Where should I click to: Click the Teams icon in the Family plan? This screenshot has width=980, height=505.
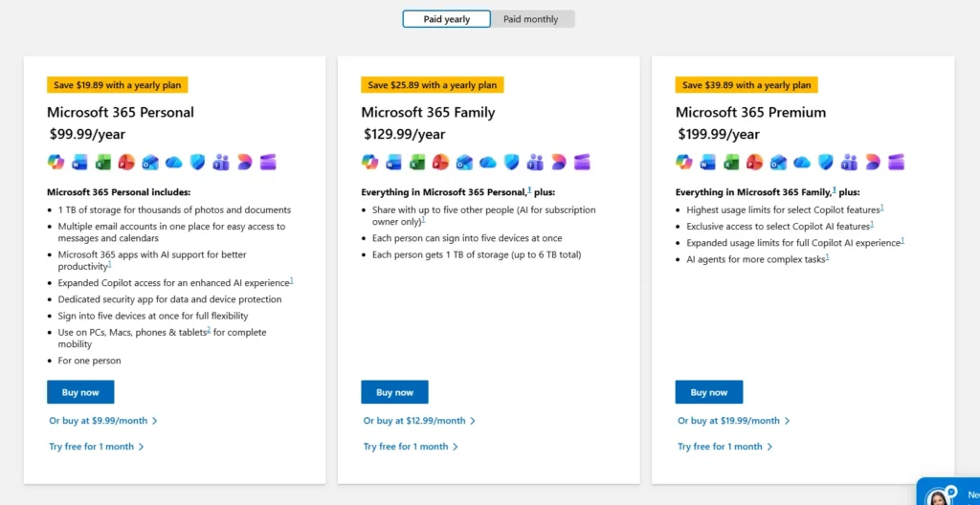tap(535, 162)
